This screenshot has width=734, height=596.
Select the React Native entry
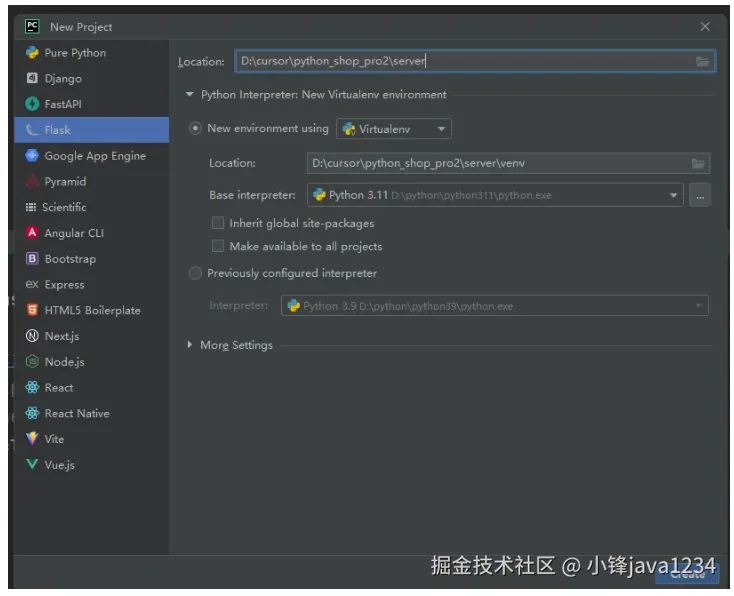(92, 413)
